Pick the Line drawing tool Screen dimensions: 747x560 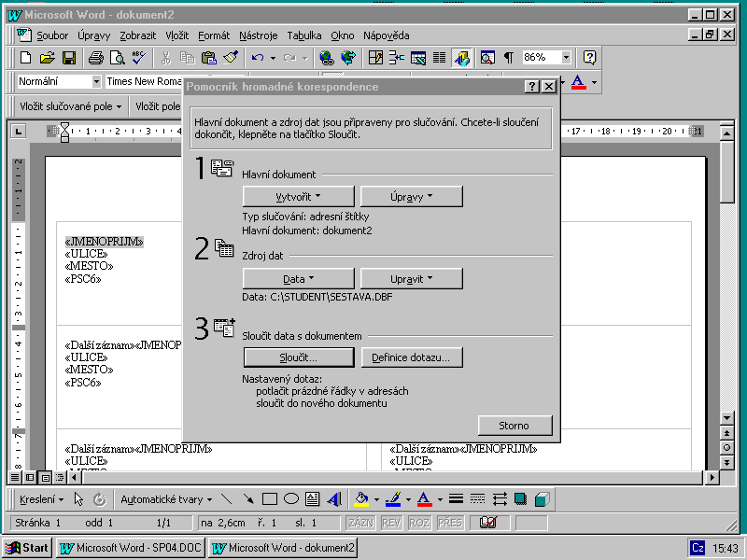tap(227, 499)
